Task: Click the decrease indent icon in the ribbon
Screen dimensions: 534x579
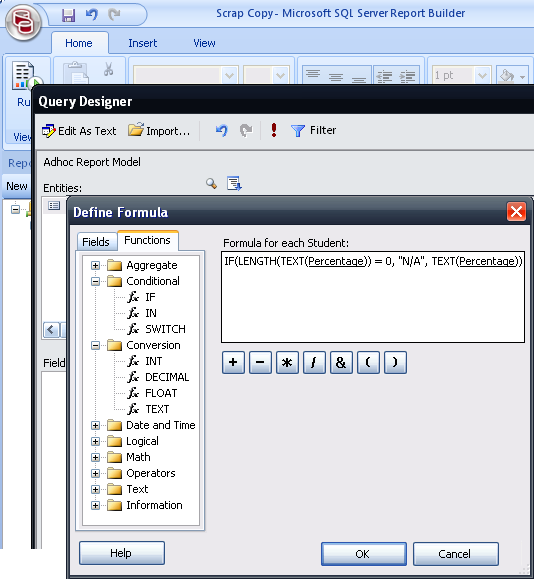Action: [x=384, y=76]
